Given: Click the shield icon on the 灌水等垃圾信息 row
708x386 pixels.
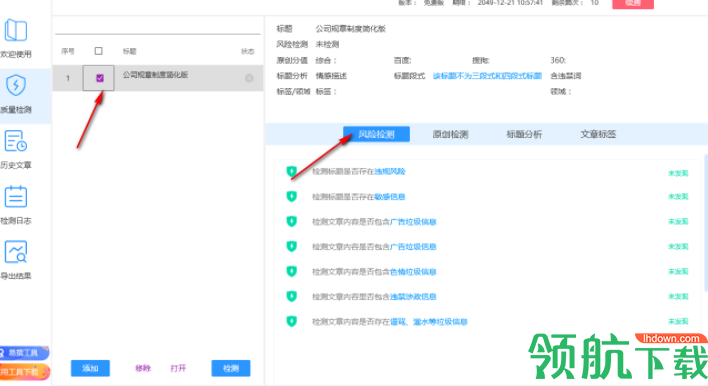Looking at the screenshot, I should (x=292, y=321).
